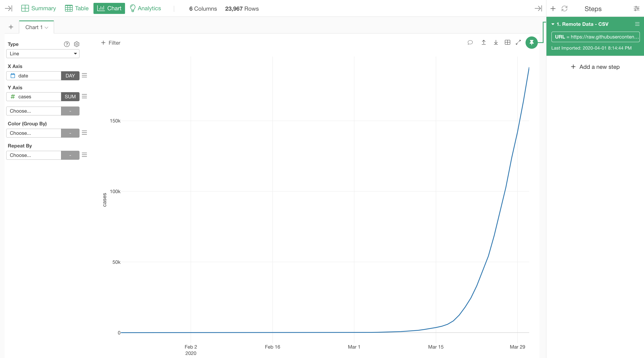The height and width of the screenshot is (358, 644).
Task: Switch to the Analytics view tab
Action: [x=145, y=8]
